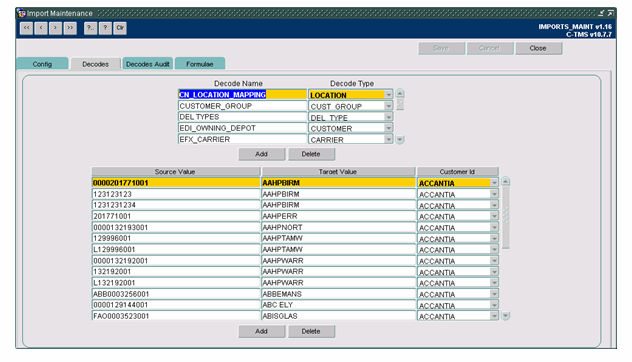Viewport: 632px width, 362px height.
Task: Go to previous record with < button
Action: click(41, 28)
